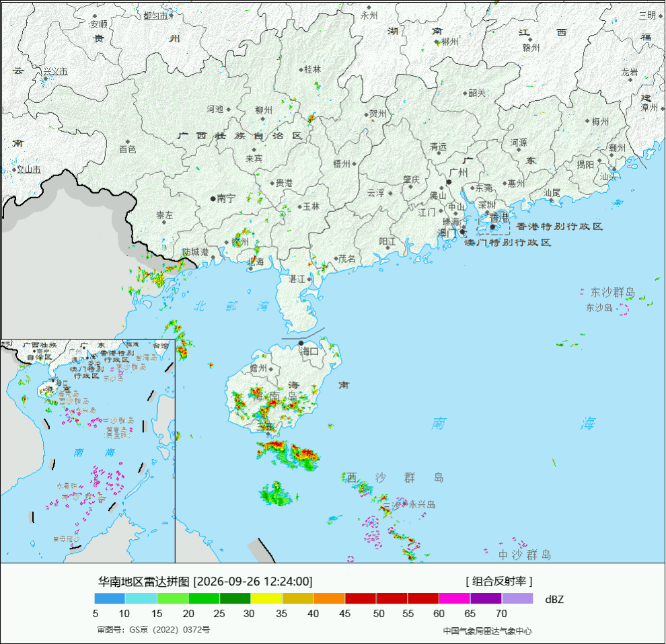
Task: Click the 组合反射率 product label
Action: (x=499, y=581)
